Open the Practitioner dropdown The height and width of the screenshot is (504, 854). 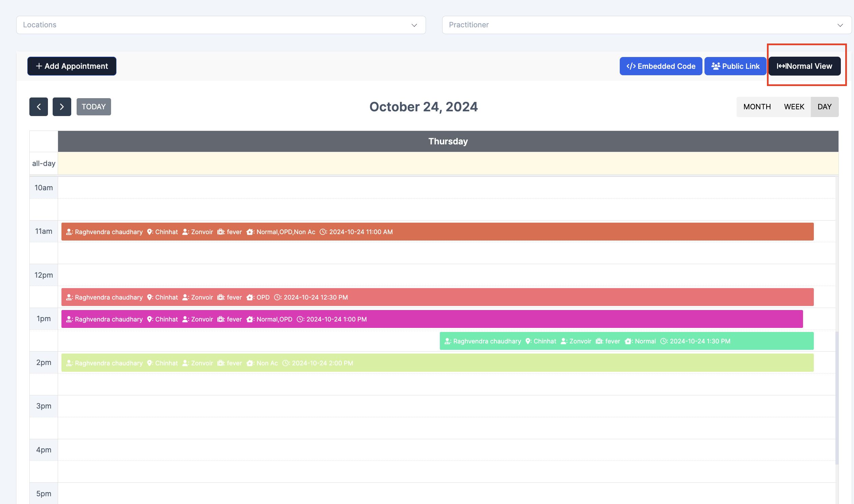[647, 25]
